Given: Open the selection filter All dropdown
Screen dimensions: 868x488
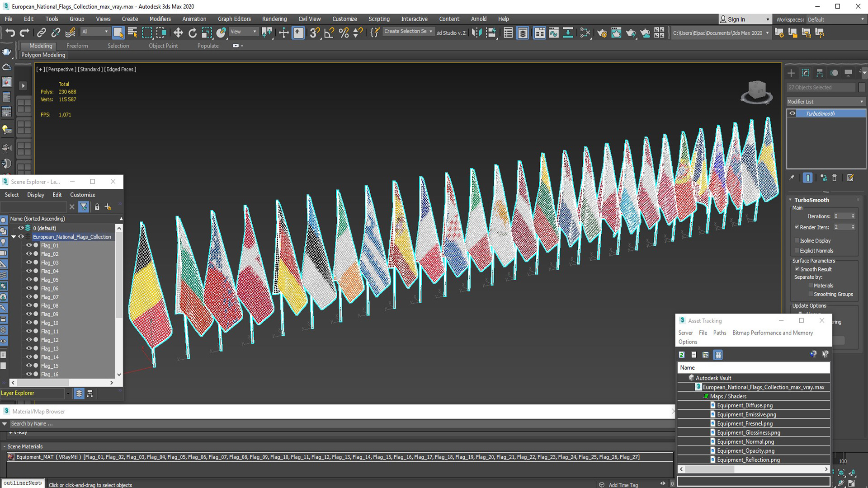Looking at the screenshot, I should pos(95,32).
